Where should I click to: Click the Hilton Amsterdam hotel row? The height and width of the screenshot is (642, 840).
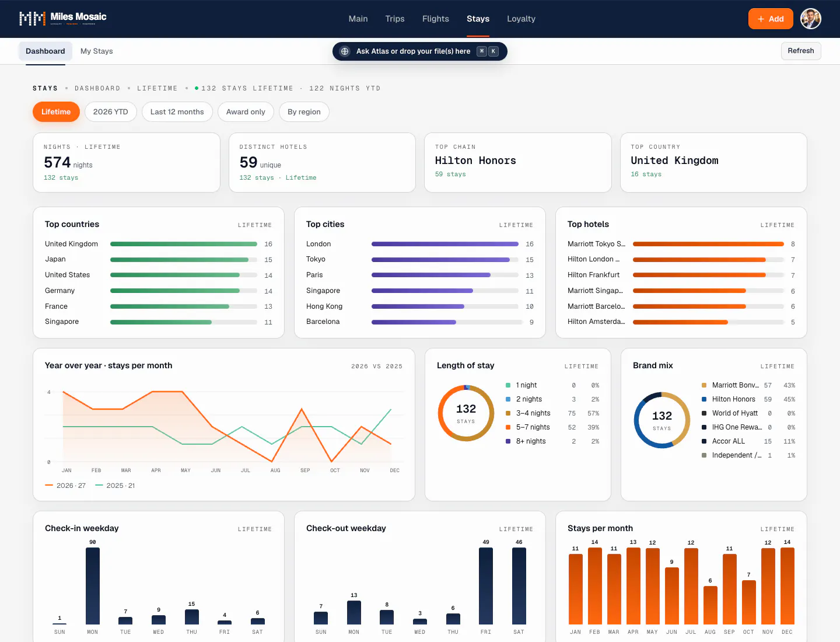click(681, 322)
